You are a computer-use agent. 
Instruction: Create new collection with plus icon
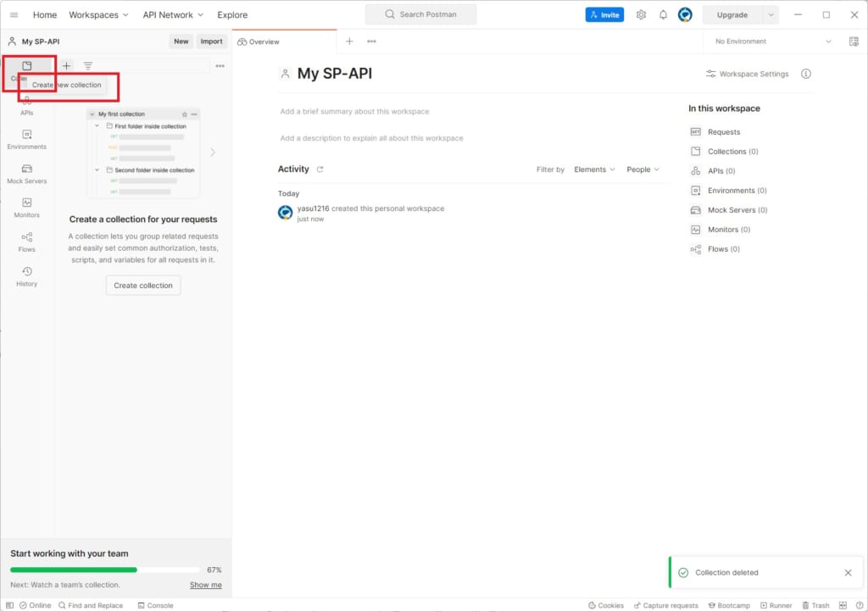(x=66, y=66)
